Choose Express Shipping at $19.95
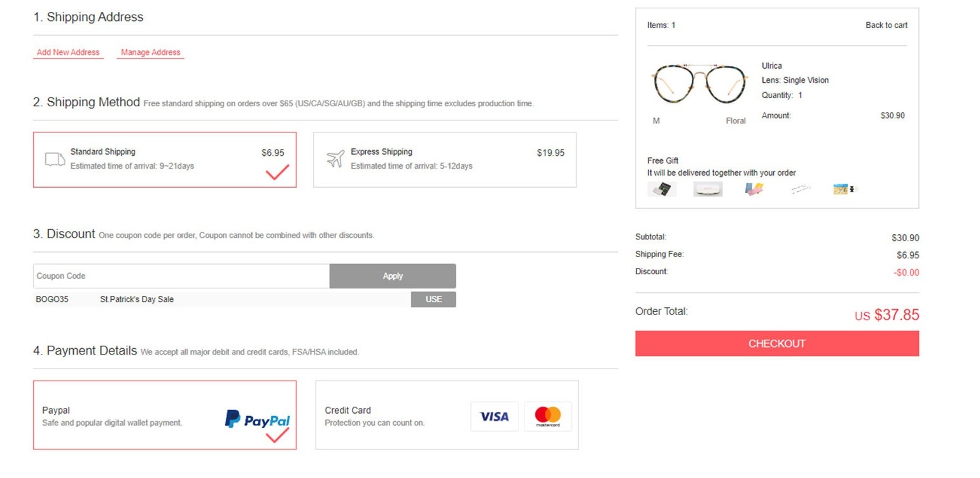The height and width of the screenshot is (478, 980). 444,159
